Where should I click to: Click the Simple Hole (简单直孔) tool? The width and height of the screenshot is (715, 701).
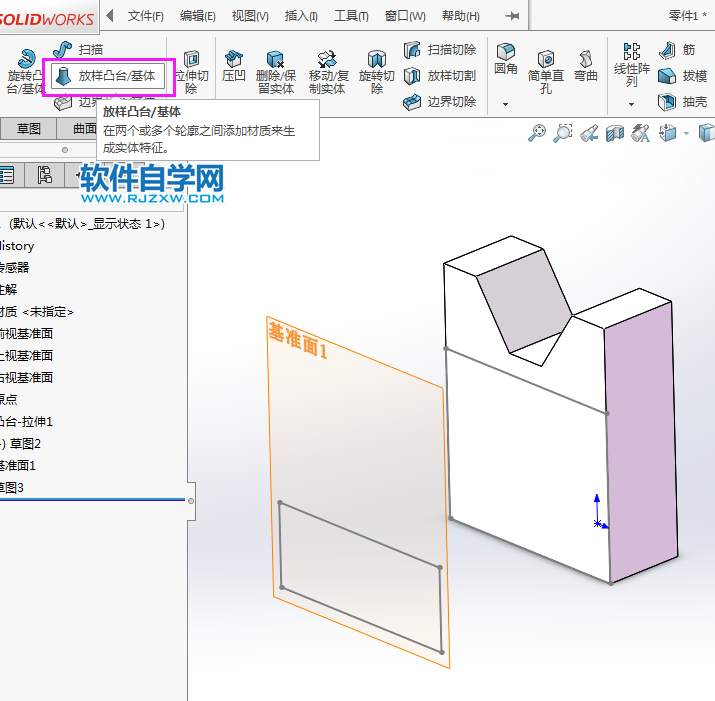[546, 72]
